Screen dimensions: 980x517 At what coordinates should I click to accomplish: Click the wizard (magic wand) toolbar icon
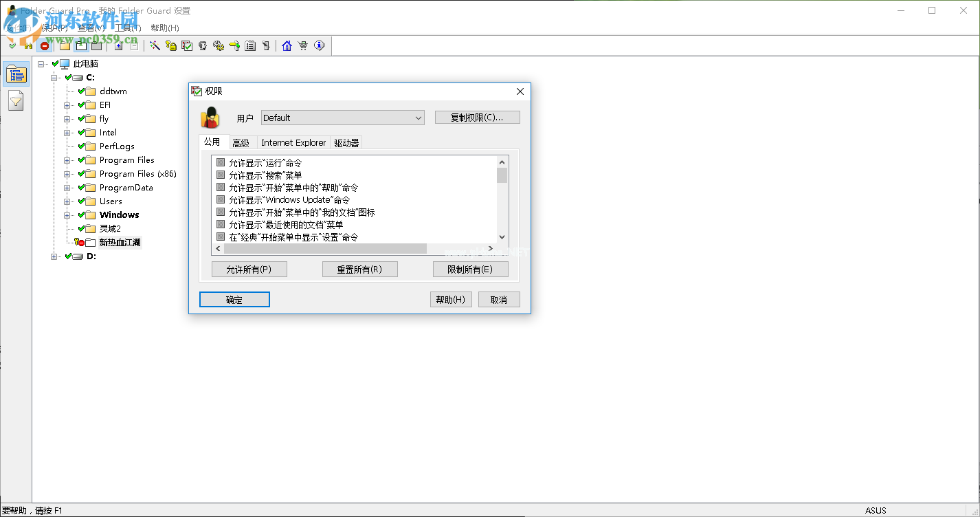[155, 46]
